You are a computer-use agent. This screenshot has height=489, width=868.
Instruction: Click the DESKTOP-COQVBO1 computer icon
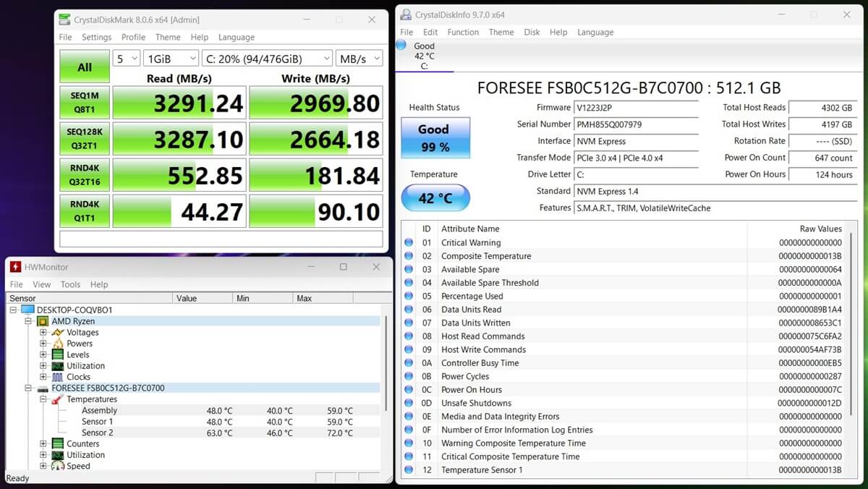[x=27, y=310]
